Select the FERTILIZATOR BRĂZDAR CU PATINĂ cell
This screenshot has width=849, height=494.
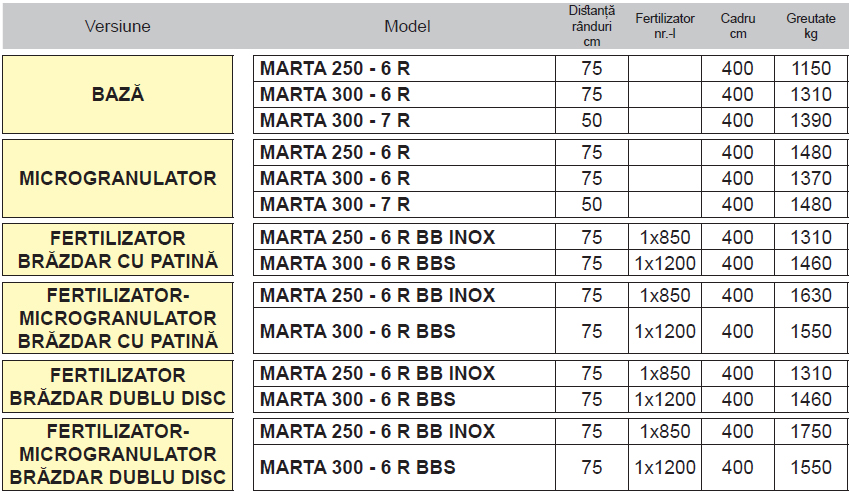[x=118, y=251]
